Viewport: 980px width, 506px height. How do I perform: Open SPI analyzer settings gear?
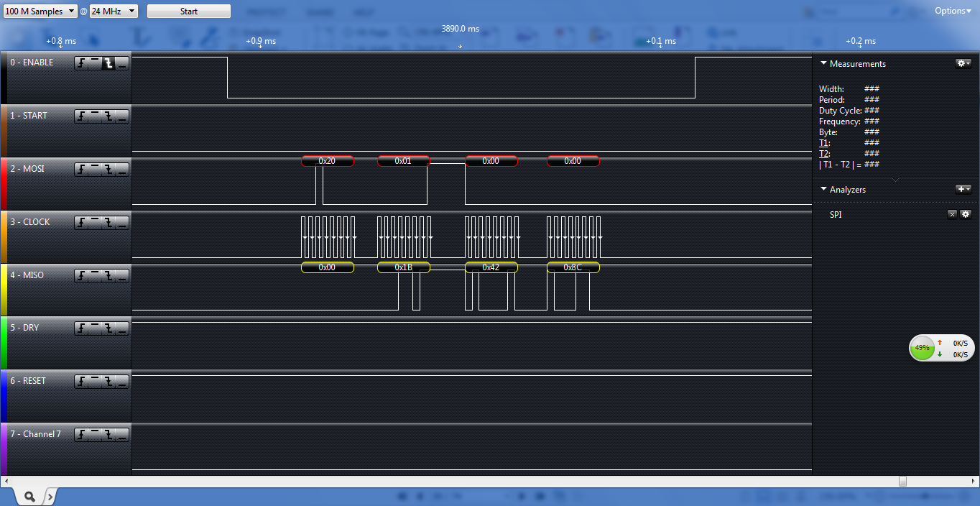click(965, 214)
